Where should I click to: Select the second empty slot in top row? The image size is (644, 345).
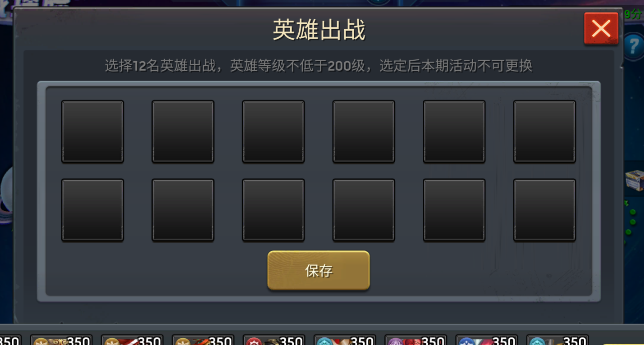(183, 132)
